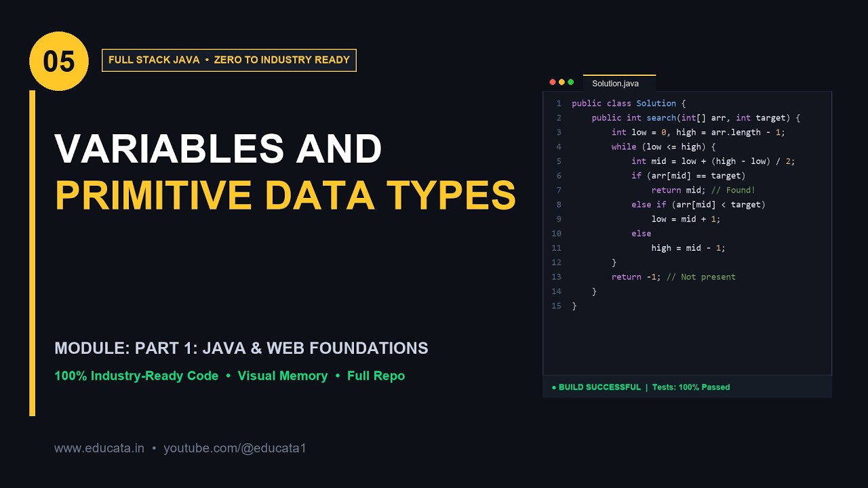Open the www.educata.in link

click(x=99, y=448)
